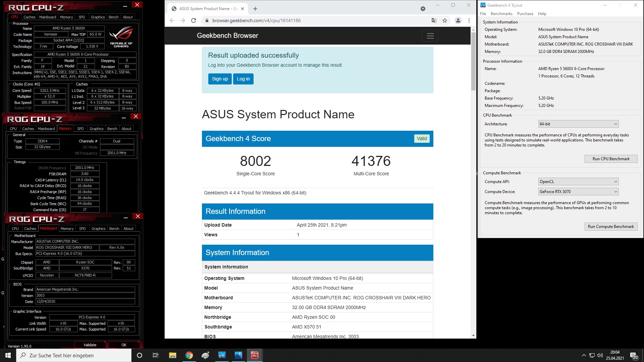This screenshot has height=362, width=644.
Task: Open ROG CPU-Z taskbar icon
Action: [255, 355]
